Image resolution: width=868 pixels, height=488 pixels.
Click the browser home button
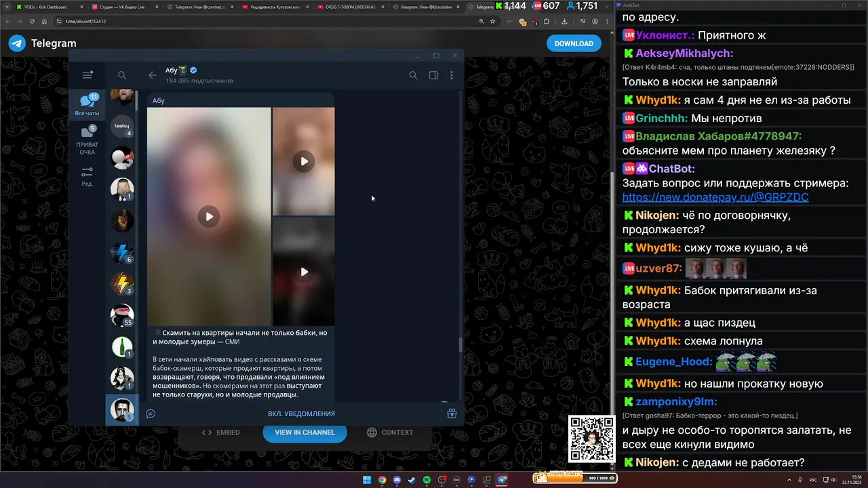[44, 21]
